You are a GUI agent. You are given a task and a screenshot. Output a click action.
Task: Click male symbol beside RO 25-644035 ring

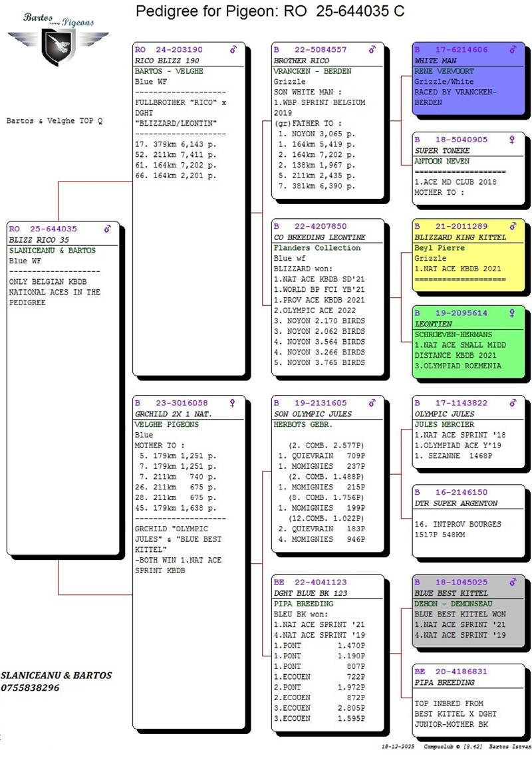pos(107,229)
